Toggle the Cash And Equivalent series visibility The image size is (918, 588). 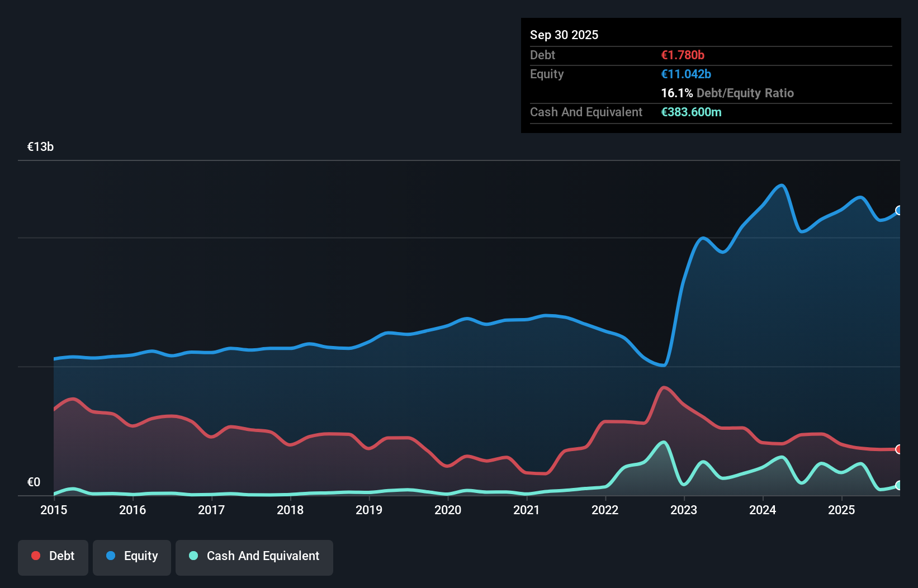(x=254, y=557)
